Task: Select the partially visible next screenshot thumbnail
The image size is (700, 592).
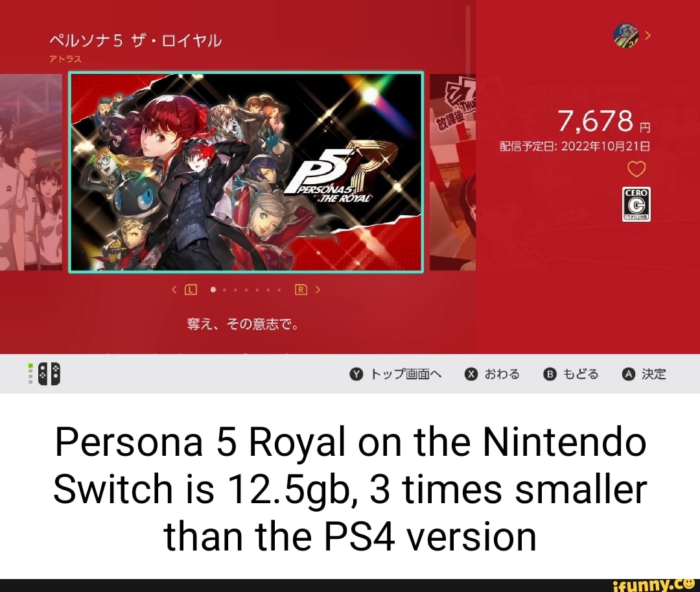Action: tap(452, 172)
